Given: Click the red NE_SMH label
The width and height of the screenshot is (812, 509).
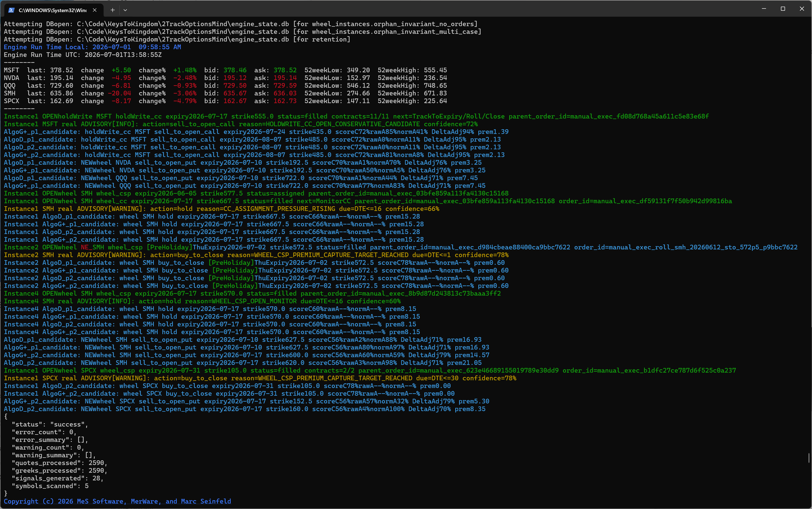Looking at the screenshot, I should 92,247.
